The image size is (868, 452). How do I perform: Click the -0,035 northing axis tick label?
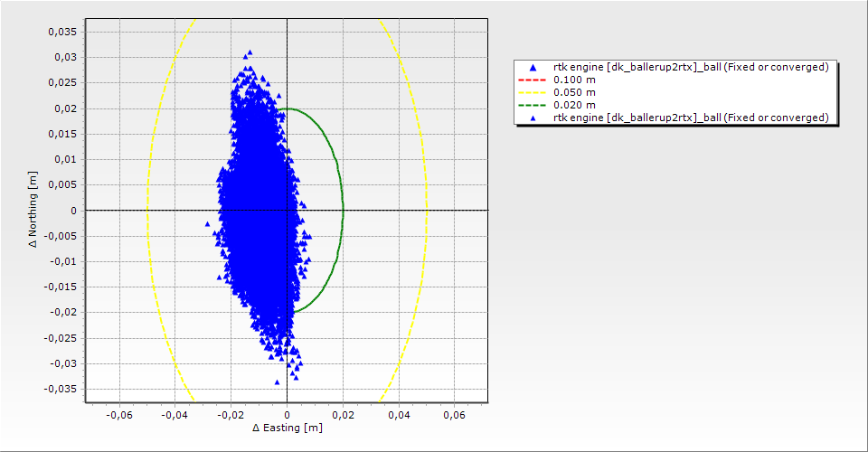pyautogui.click(x=61, y=389)
